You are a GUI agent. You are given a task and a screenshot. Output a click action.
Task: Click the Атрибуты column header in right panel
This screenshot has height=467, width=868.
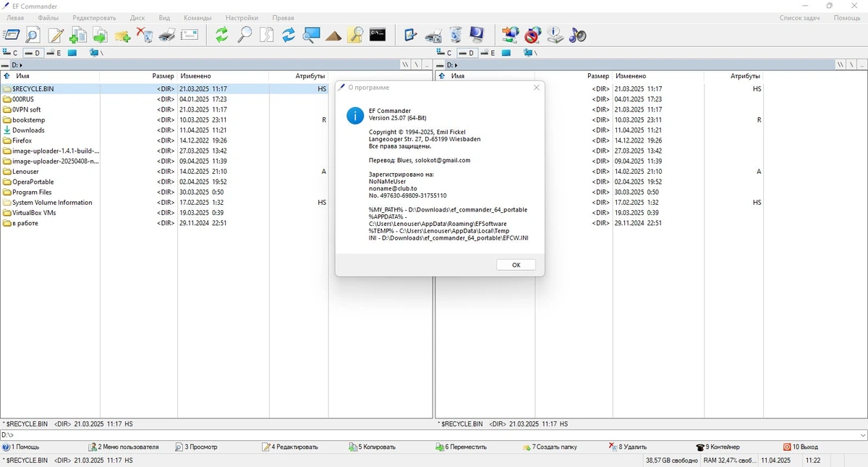point(745,76)
